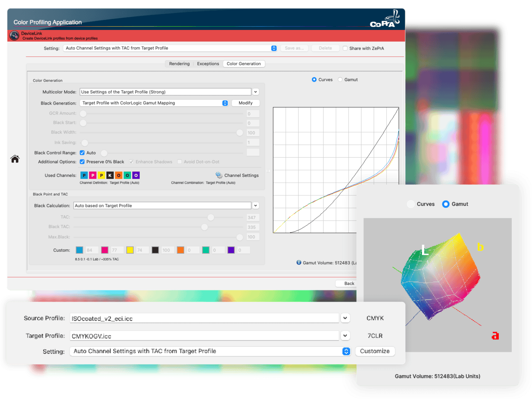Image resolution: width=532 pixels, height=399 pixels.
Task: Click the Save as... button
Action: [294, 48]
